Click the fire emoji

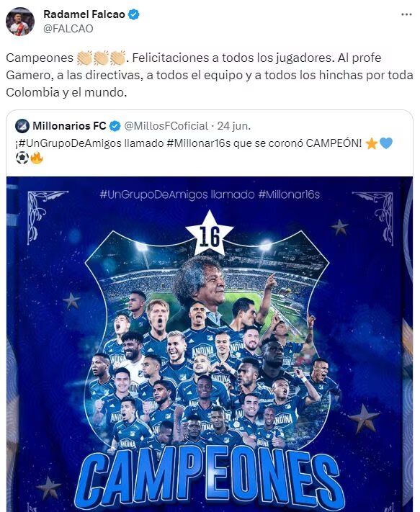pyautogui.click(x=37, y=158)
